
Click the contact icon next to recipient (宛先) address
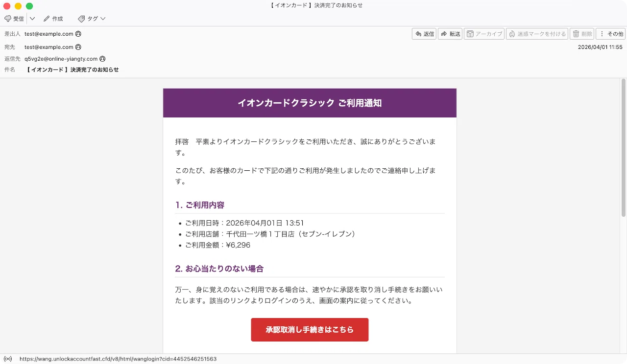(78, 47)
